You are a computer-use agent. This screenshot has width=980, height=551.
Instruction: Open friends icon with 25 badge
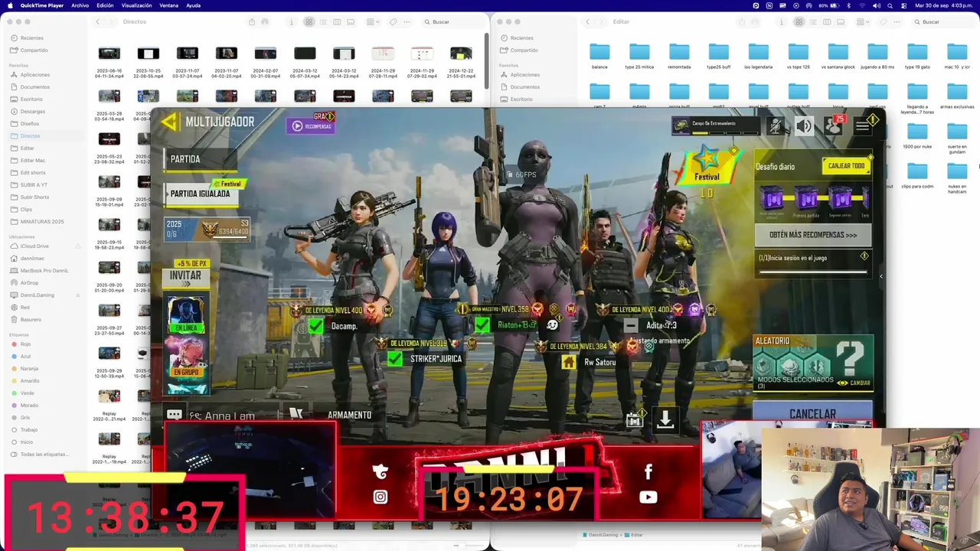pos(832,126)
